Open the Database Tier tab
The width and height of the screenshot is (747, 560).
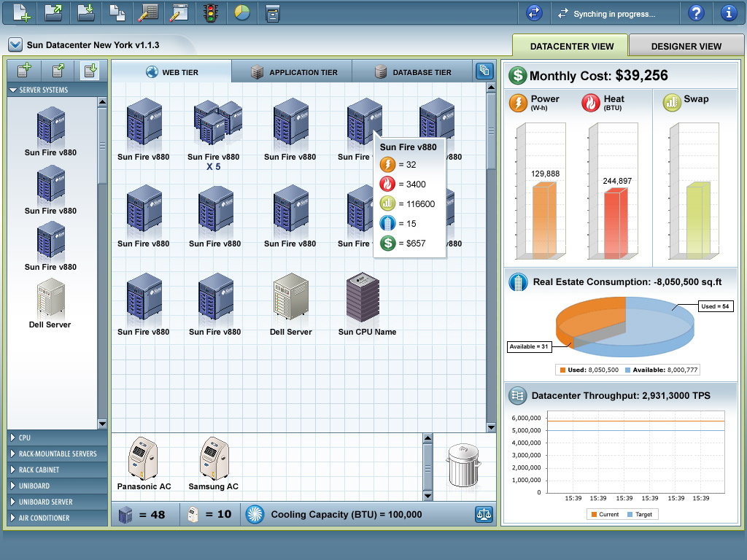[413, 72]
